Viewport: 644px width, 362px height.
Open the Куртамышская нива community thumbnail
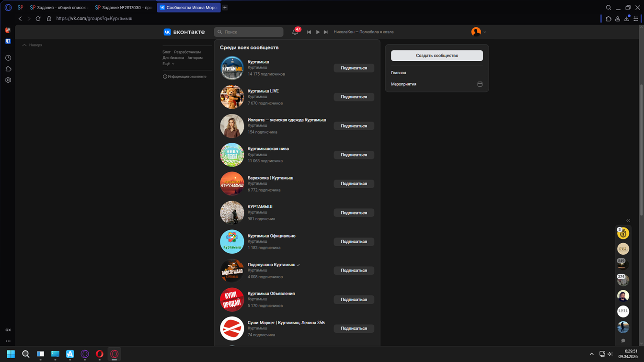[232, 155]
